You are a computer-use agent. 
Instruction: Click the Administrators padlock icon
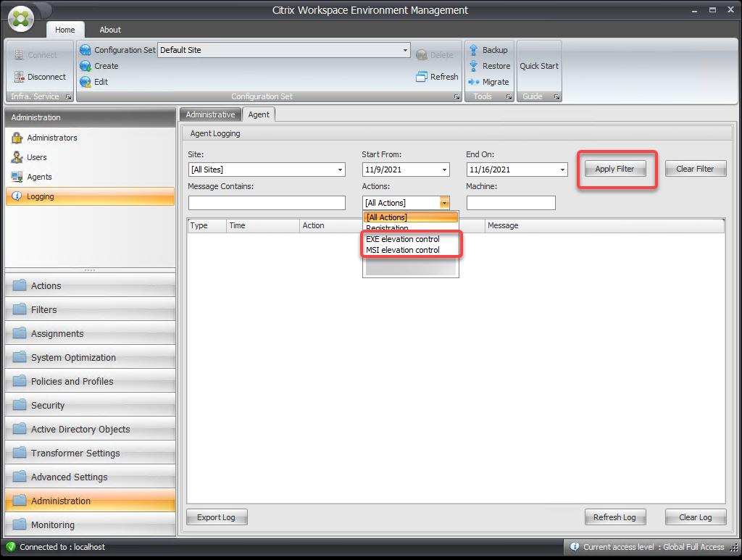(x=17, y=138)
